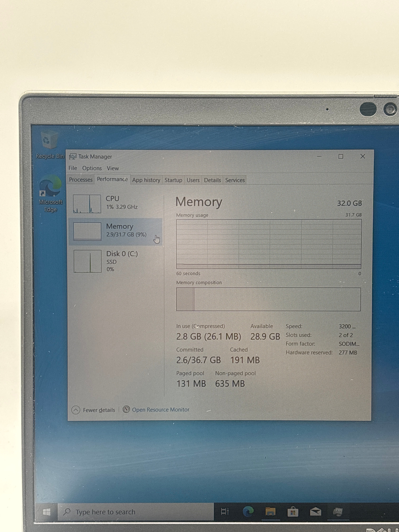Viewport: 399px width, 532px height.
Task: Click the Memory mini graph thumbnail
Action: pyautogui.click(x=87, y=231)
